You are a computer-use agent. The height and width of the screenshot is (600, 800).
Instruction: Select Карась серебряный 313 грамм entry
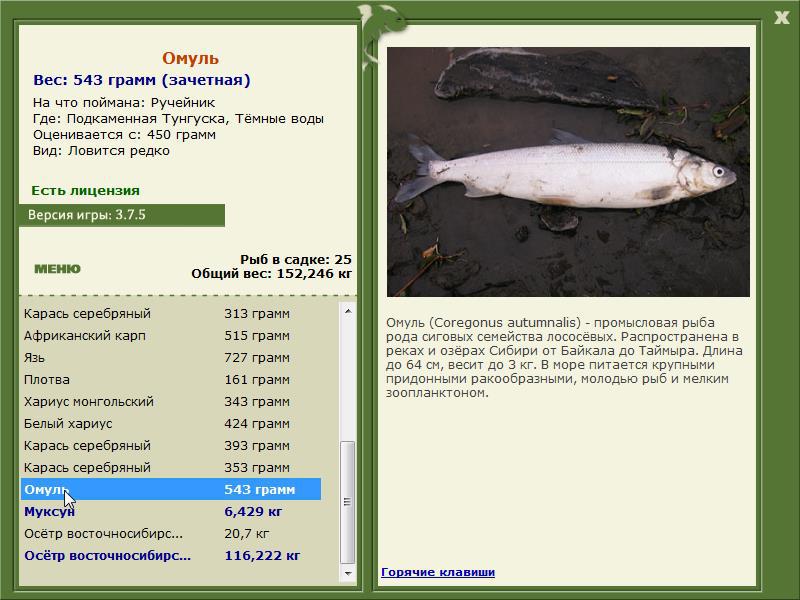pos(171,314)
